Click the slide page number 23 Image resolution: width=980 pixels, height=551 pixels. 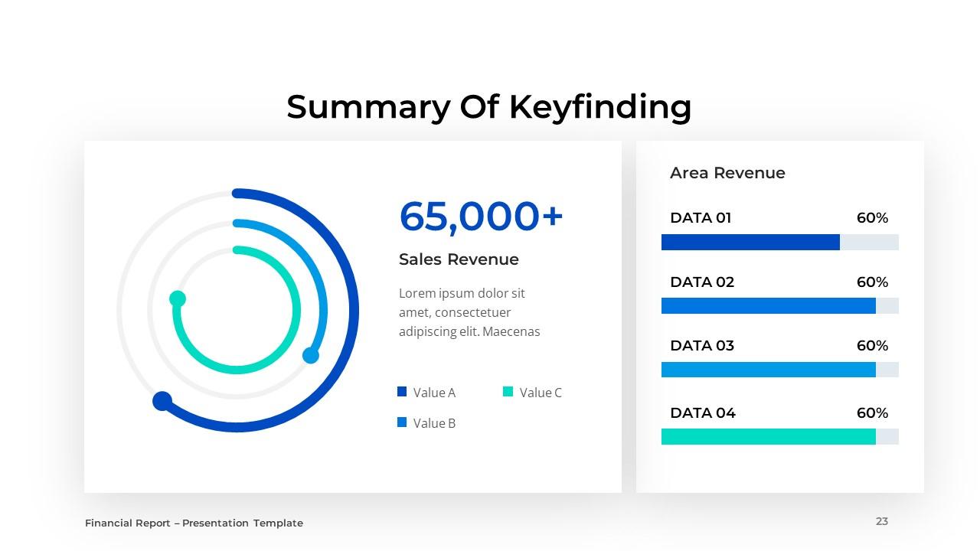[882, 521]
